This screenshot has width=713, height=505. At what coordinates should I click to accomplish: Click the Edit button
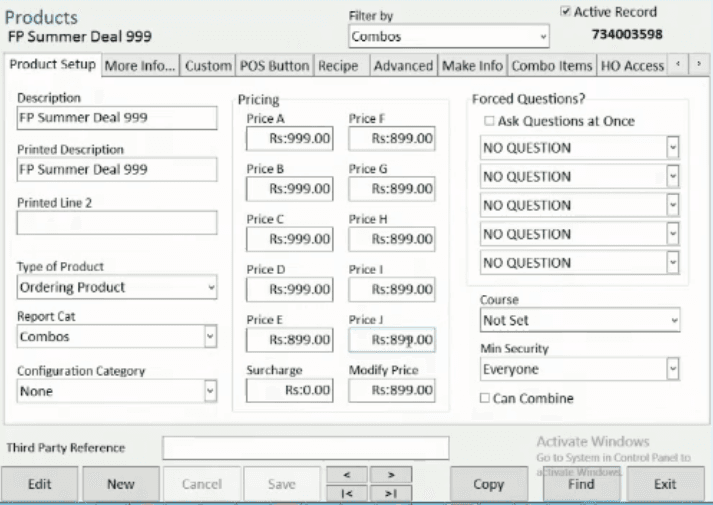[40, 484]
